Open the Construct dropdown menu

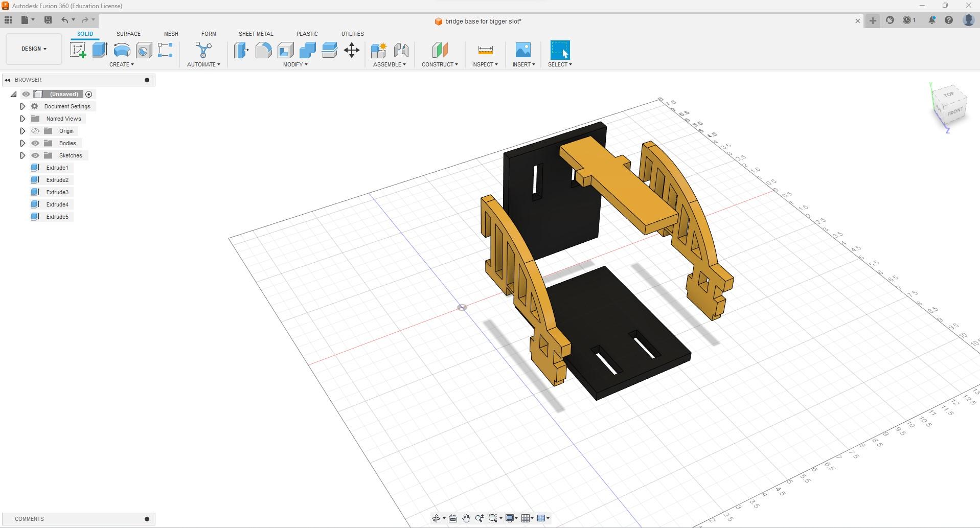pyautogui.click(x=440, y=64)
